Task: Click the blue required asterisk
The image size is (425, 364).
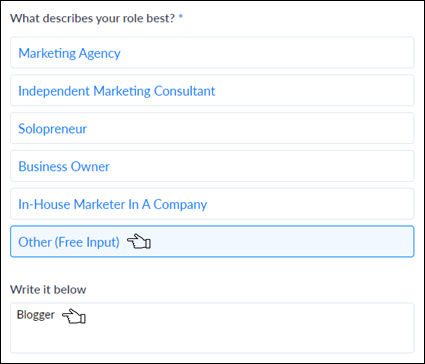Action: [x=180, y=18]
